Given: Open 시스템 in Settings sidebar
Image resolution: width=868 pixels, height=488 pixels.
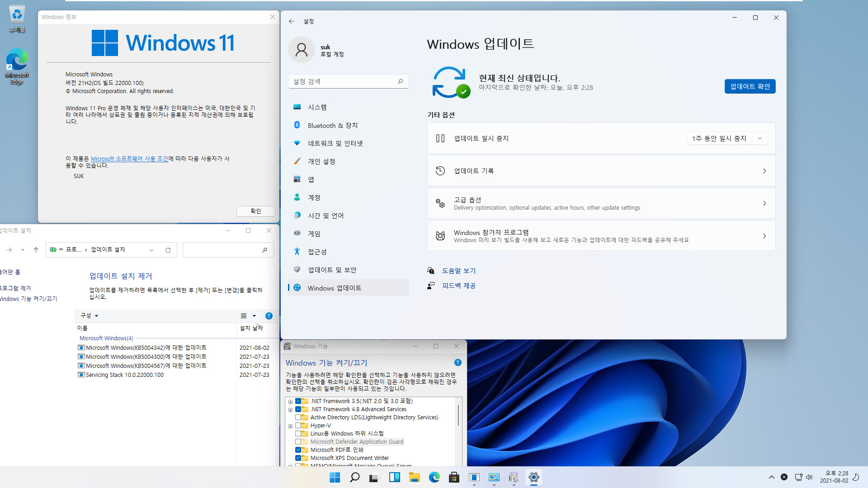Looking at the screenshot, I should (x=349, y=107).
